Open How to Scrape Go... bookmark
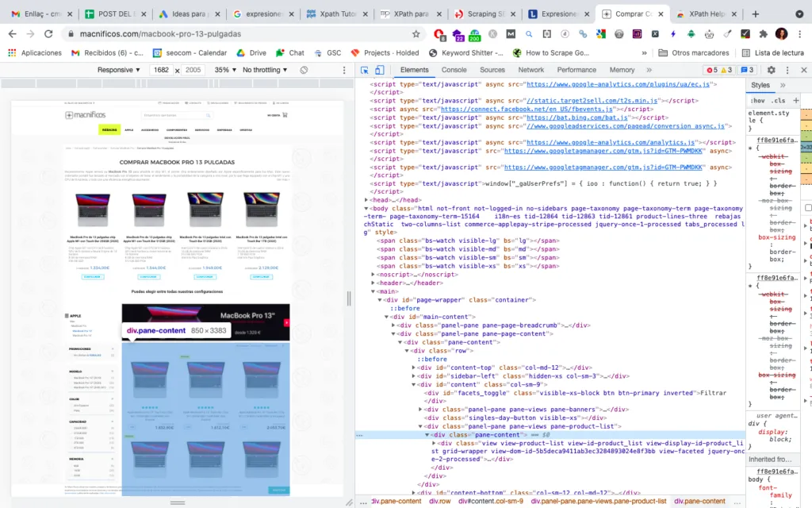Viewport: 812px width, 508px height. tap(551, 53)
